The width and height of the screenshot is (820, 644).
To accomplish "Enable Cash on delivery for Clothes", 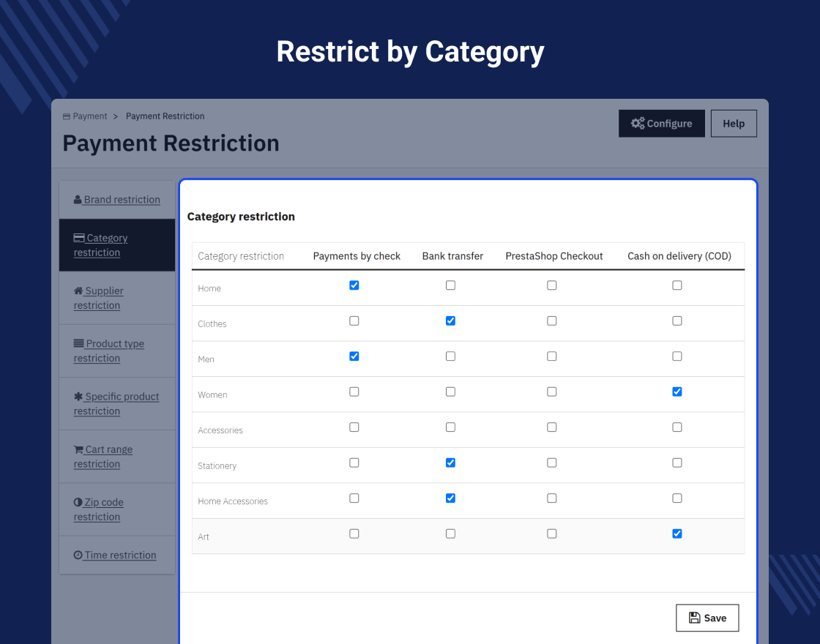I will coord(677,321).
